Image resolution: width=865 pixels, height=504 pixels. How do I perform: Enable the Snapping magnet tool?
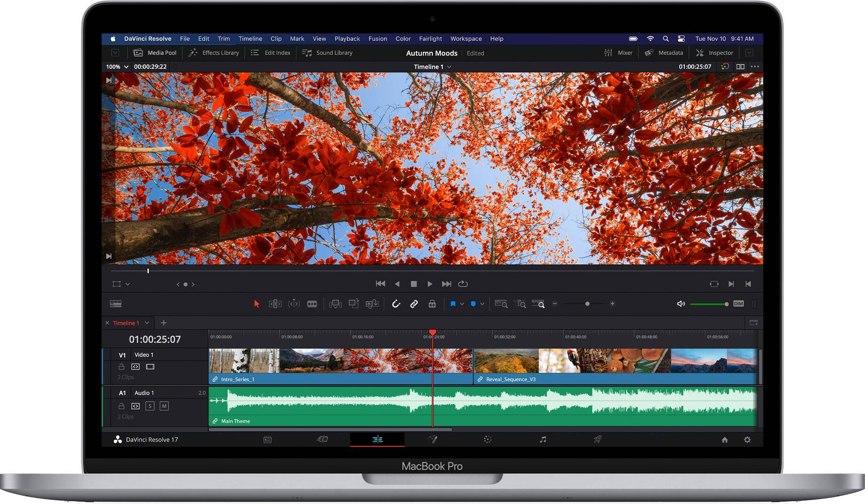click(x=396, y=304)
